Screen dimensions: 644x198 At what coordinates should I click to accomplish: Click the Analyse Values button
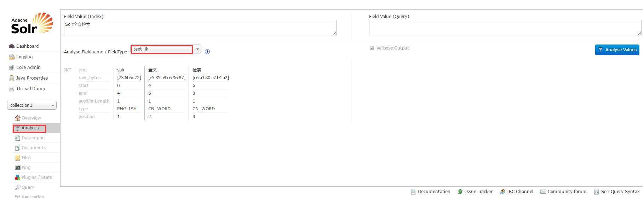coord(617,50)
